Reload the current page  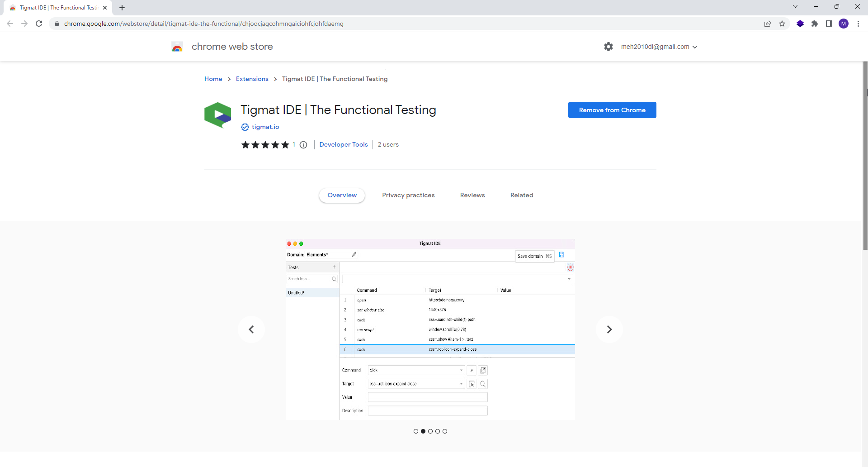[x=39, y=24]
